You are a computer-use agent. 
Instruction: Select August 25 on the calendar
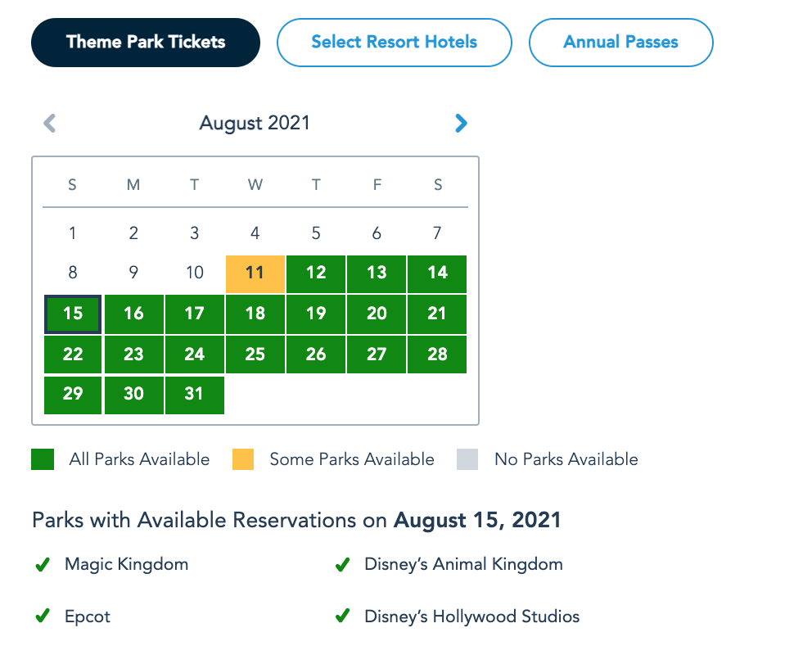(255, 355)
